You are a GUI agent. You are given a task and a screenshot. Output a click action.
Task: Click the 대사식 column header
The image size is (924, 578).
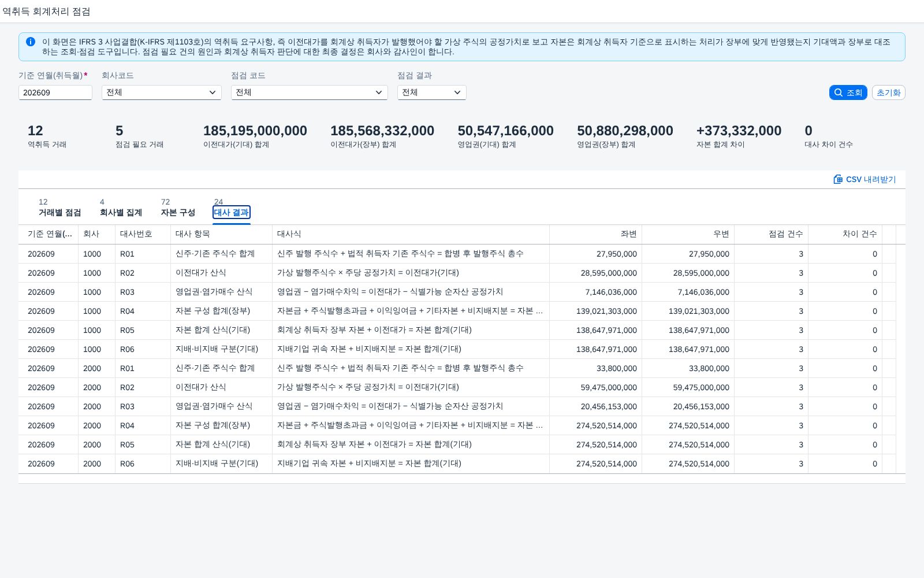coord(411,234)
